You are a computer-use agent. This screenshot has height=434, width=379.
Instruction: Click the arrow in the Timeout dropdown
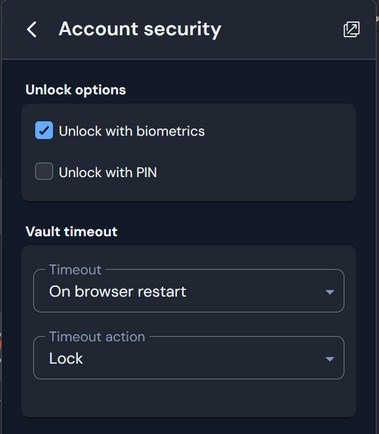[x=330, y=292]
